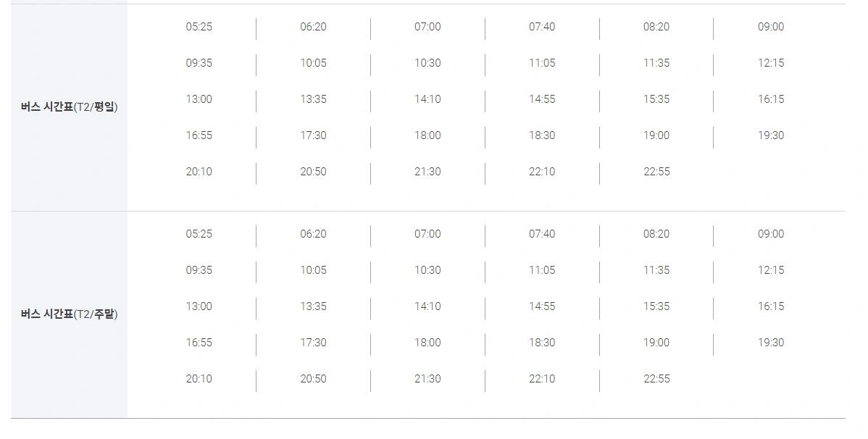This screenshot has height=439, width=868.
Task: Select 07:40 in the weekday timetable
Action: click(x=542, y=27)
